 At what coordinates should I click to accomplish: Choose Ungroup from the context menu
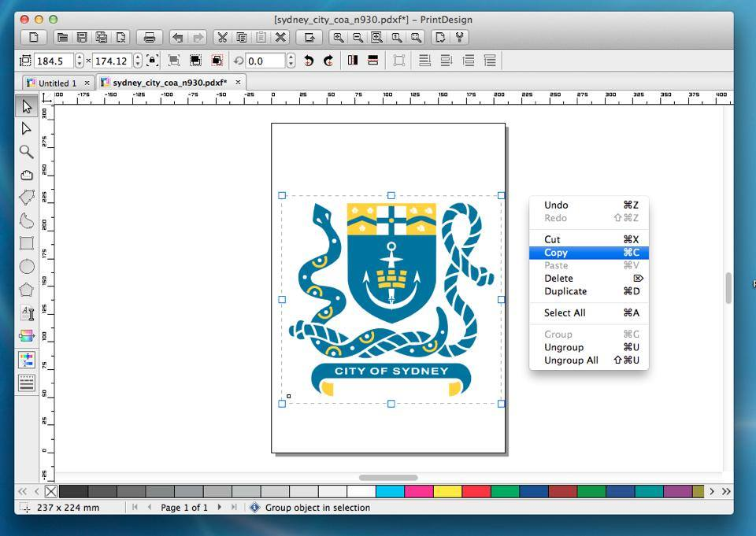point(589,347)
